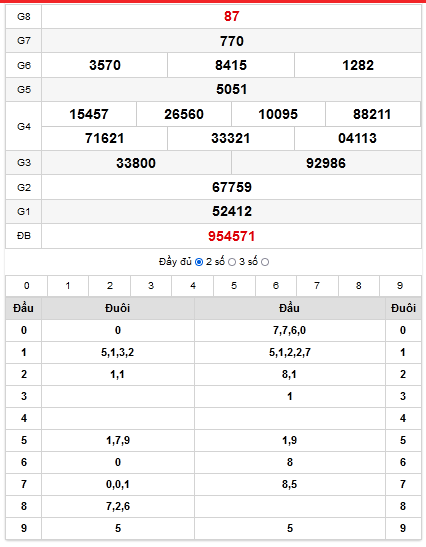Select G6 number 1282

point(358,65)
